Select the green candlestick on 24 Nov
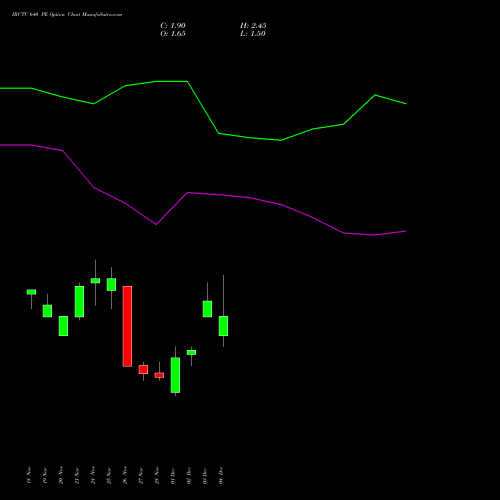The image size is (500, 500). [x=95, y=281]
